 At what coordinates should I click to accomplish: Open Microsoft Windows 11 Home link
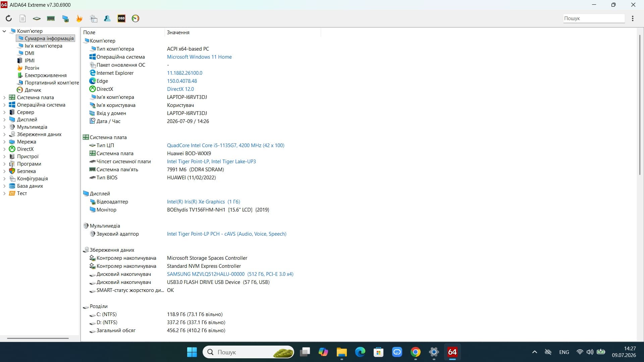tap(199, 57)
